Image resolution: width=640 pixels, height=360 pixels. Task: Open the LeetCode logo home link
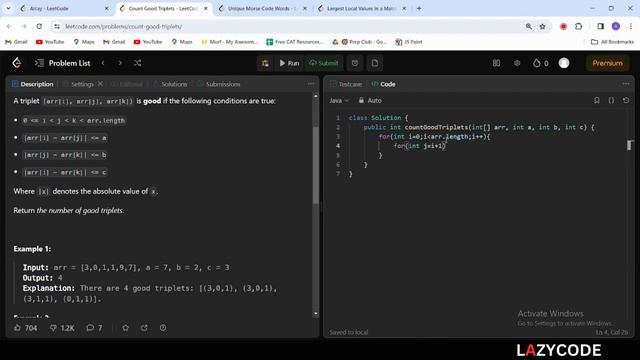point(17,63)
